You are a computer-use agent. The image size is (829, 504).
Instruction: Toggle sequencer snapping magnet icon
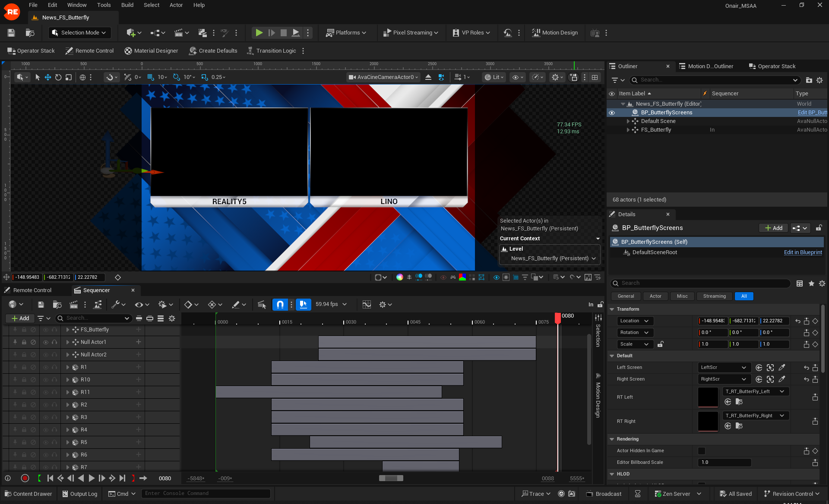pyautogui.click(x=280, y=305)
